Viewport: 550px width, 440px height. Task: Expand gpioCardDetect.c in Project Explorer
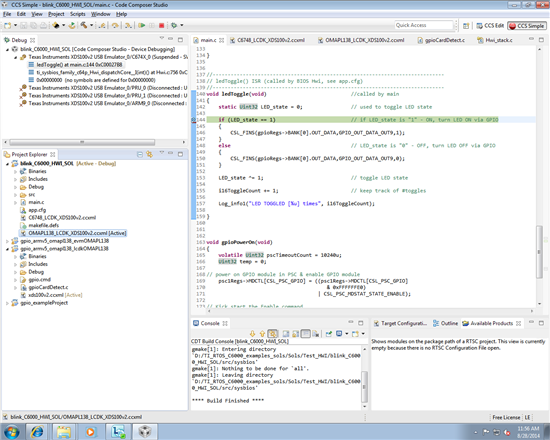pyautogui.click(x=15, y=287)
